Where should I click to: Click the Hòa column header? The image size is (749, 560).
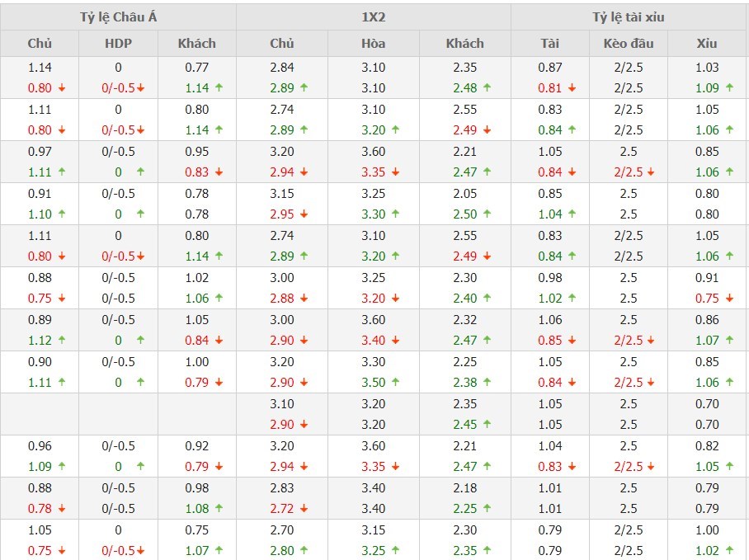coord(373,44)
